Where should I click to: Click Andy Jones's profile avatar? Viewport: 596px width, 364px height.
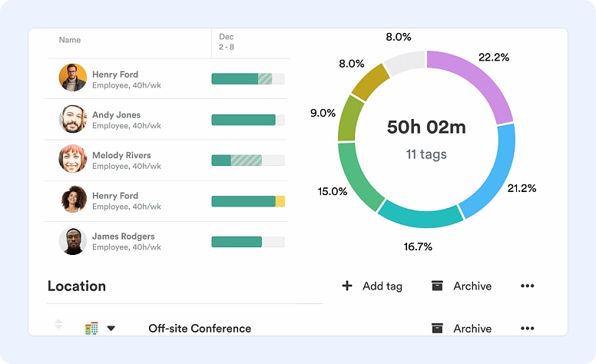(73, 119)
